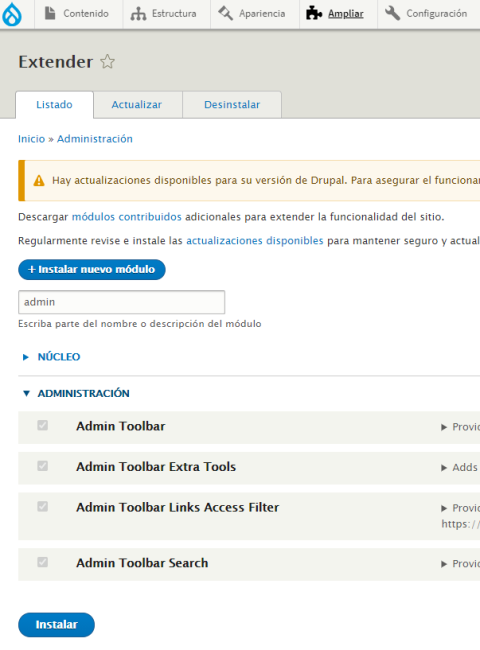
Task: Click the module filter text field
Action: click(121, 302)
